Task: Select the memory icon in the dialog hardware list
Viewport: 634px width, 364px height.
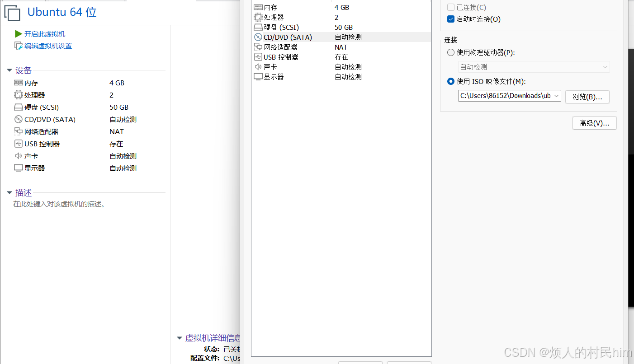Action: (x=258, y=7)
